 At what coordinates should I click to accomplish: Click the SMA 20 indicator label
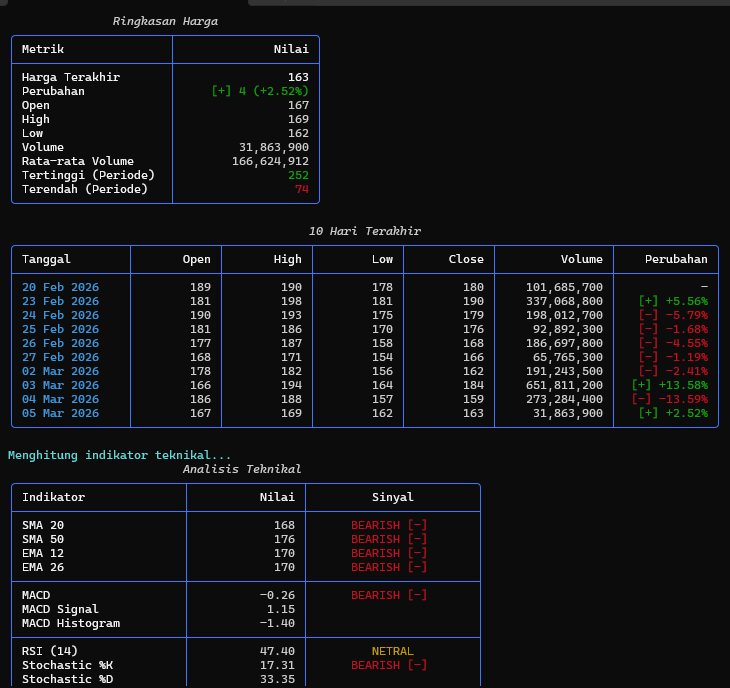point(43,525)
